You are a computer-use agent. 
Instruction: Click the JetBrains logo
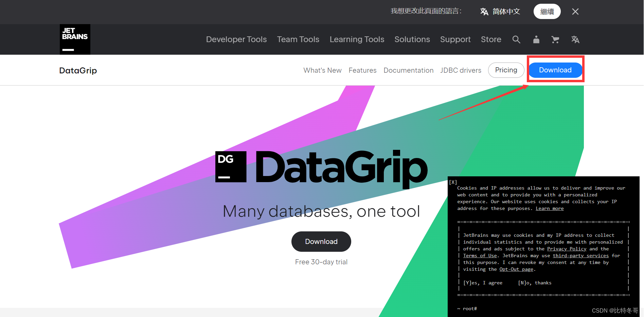tap(75, 39)
